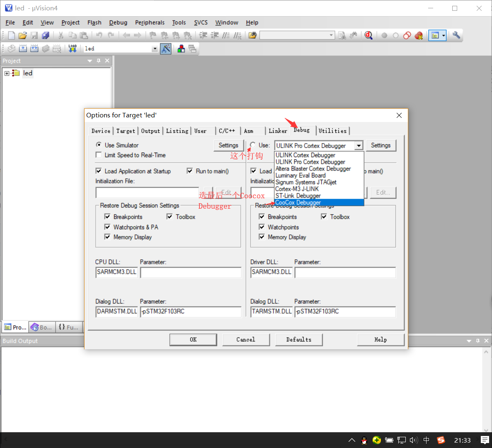
Task: Click the Undo arrow icon
Action: pos(99,36)
